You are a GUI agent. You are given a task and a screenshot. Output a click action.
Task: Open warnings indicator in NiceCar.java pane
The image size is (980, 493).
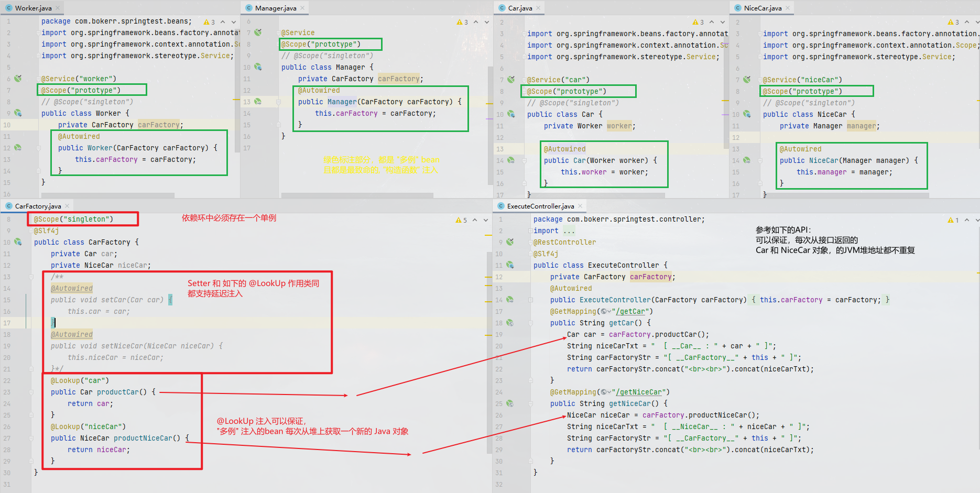click(954, 22)
